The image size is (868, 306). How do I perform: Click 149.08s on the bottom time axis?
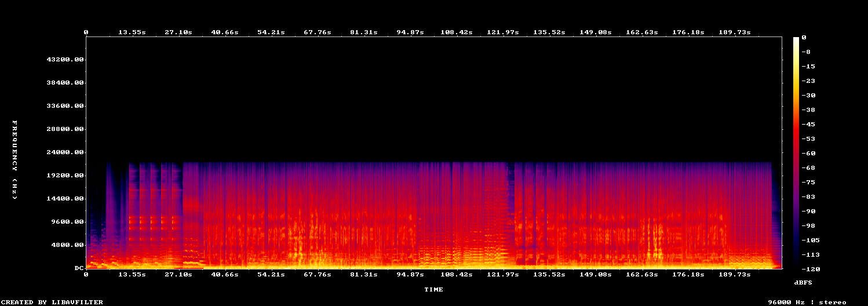click(x=596, y=274)
